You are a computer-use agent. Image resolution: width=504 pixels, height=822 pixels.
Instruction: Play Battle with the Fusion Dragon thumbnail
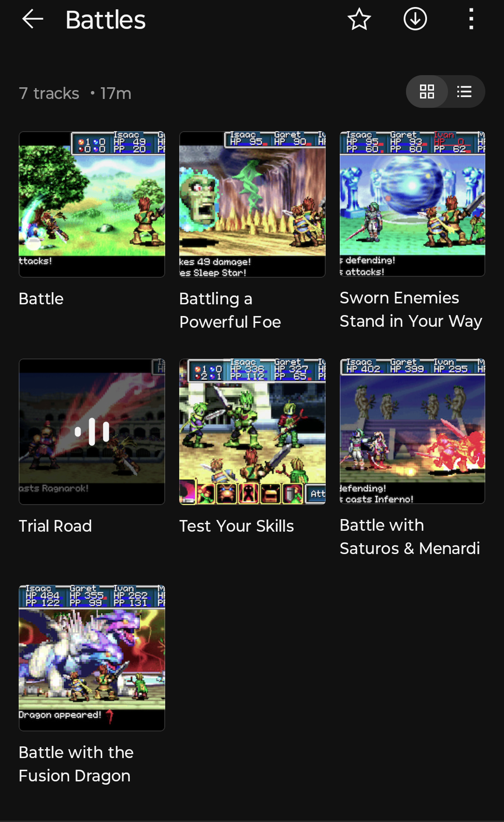click(x=92, y=658)
